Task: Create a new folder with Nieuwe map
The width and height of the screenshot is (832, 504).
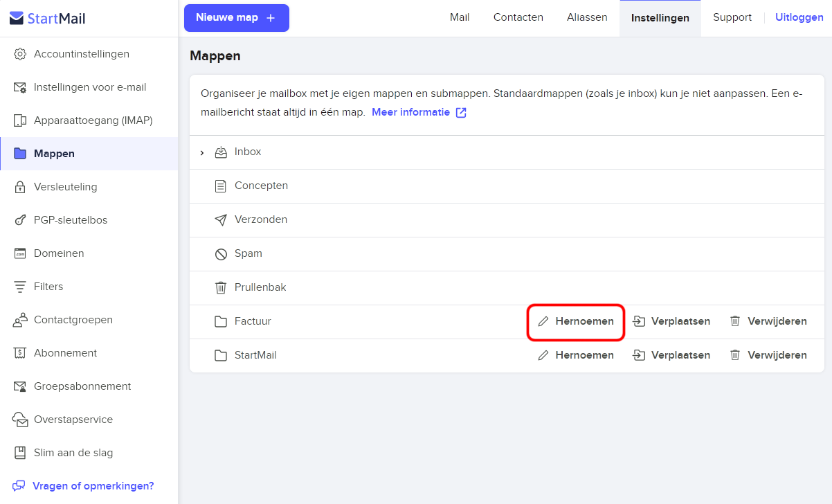Action: pos(237,18)
